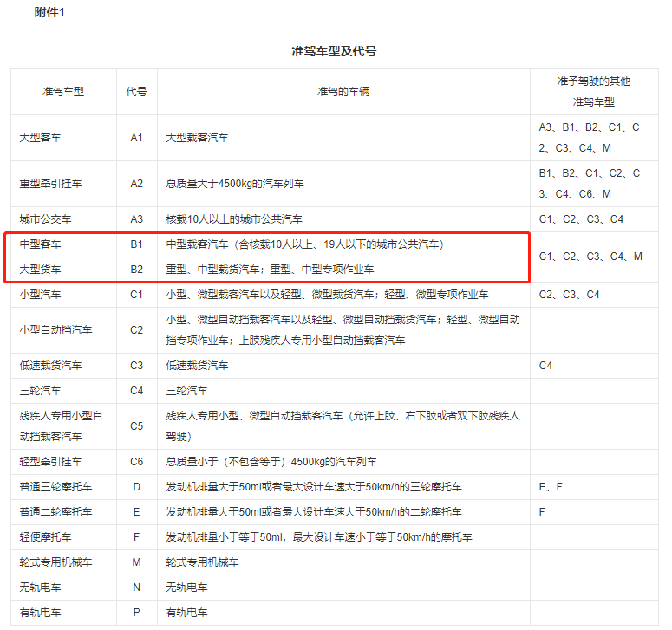Select the 附件1 heading text
Screen dimensions: 672x630
[x=49, y=12]
